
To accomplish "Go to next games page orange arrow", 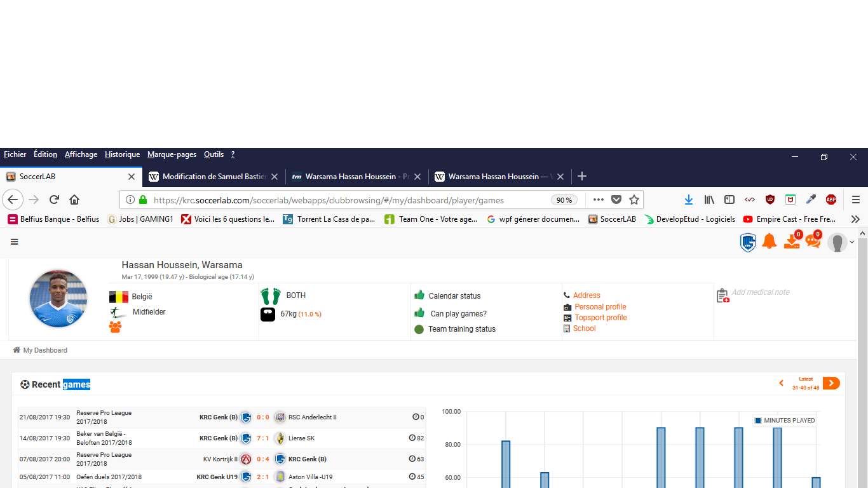I will point(831,383).
